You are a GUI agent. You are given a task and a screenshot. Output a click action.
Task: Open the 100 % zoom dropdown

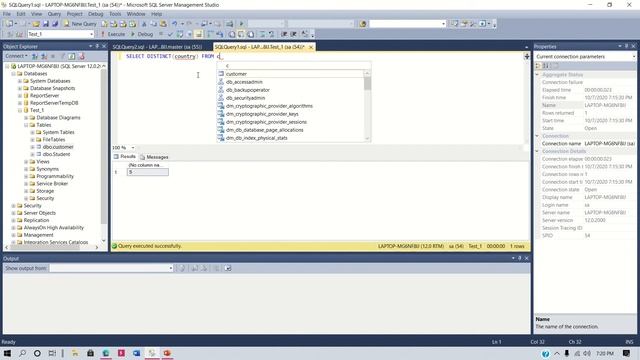click(133, 148)
